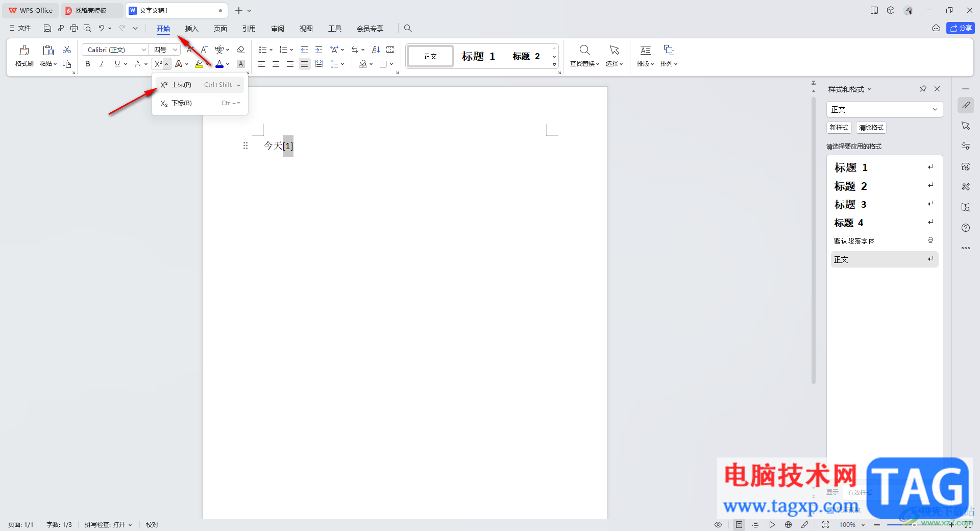Expand the numbering list dropdown arrow
Viewport: 980px width, 531px height.
click(291, 50)
